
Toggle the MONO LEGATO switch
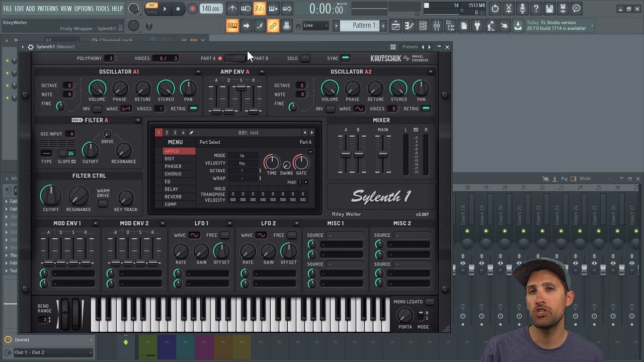coord(429,302)
